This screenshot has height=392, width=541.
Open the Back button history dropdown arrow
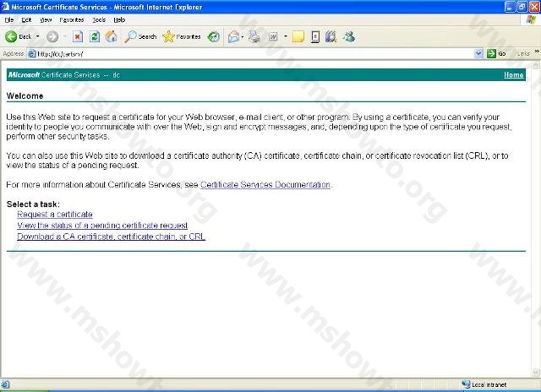(37, 36)
